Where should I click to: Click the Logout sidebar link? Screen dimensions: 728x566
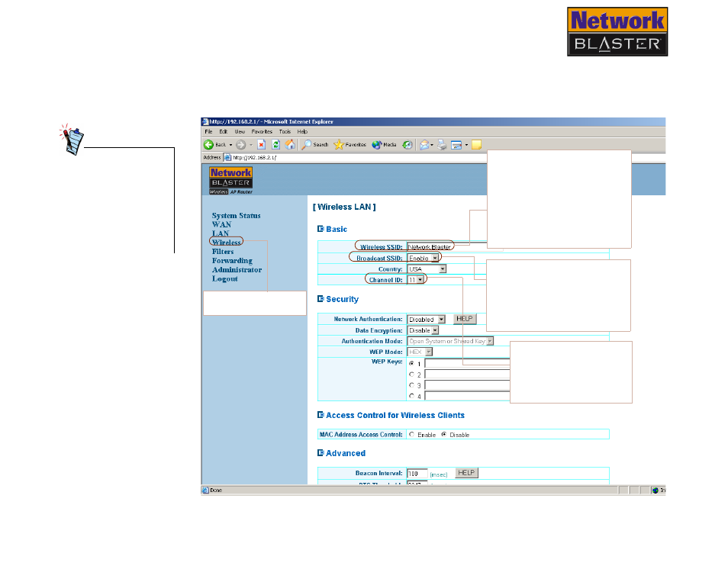(x=224, y=279)
